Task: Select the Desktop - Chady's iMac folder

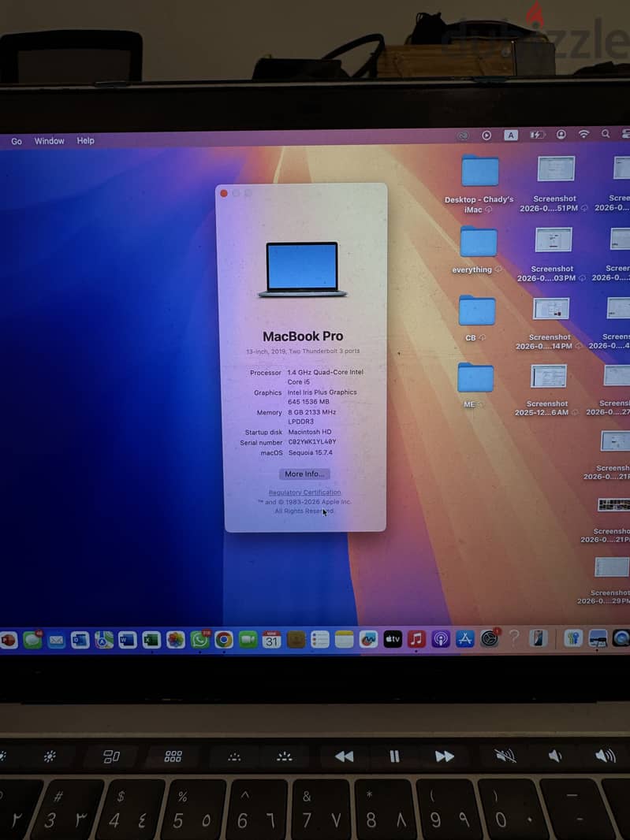Action: point(479,184)
